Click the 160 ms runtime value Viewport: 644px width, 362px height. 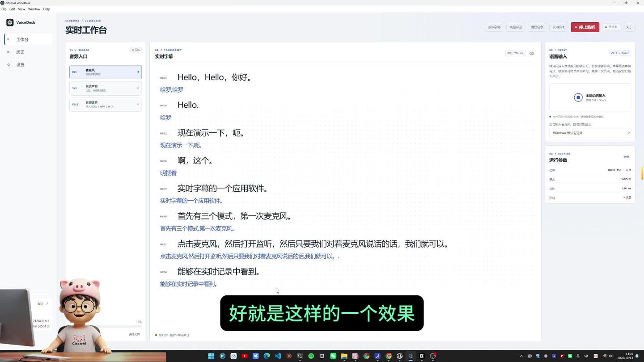(x=627, y=189)
